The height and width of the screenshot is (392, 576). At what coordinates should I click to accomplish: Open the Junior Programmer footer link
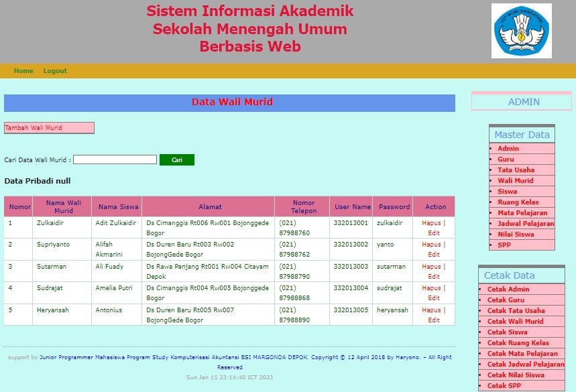click(x=68, y=357)
